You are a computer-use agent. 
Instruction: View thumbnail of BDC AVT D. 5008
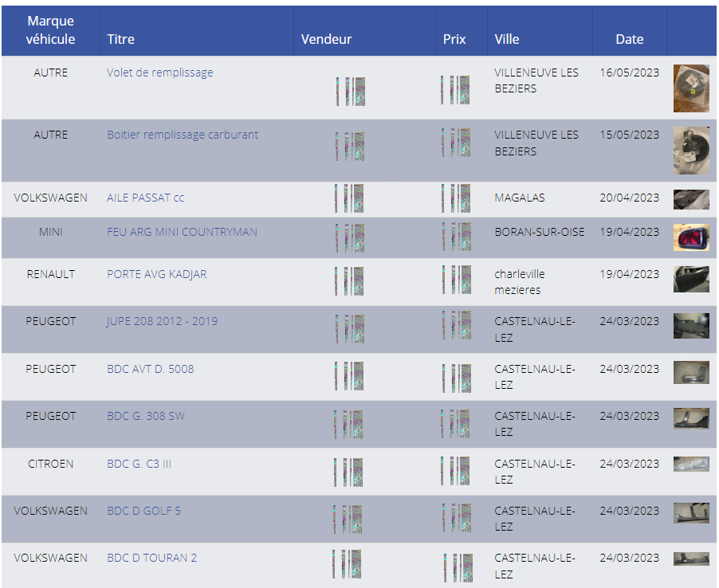click(691, 372)
